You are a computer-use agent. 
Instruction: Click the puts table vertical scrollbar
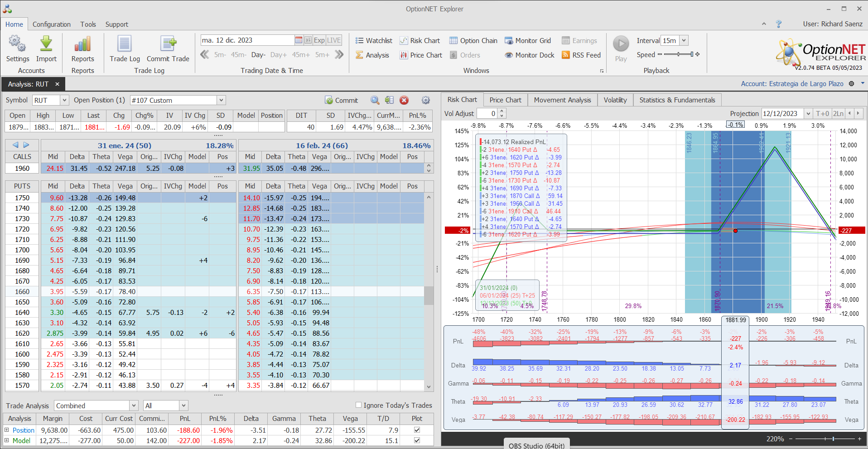tap(429, 292)
